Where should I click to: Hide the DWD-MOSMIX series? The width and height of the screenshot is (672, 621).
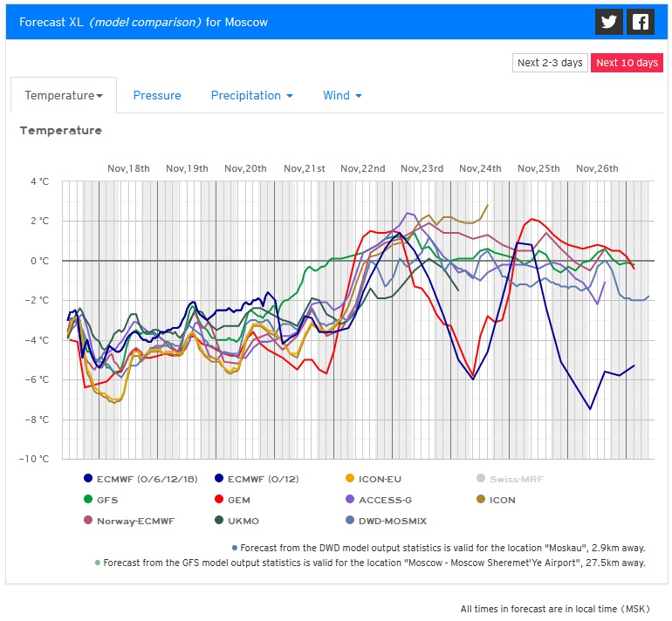(x=384, y=521)
